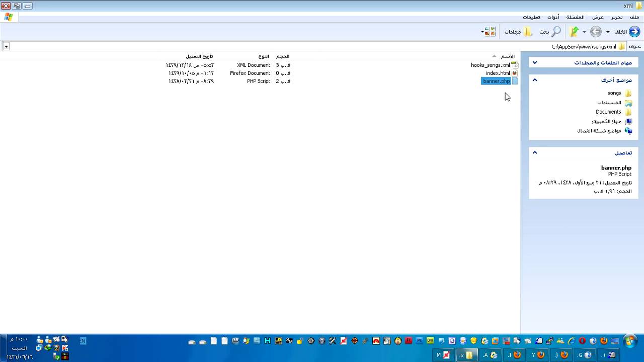Collapse the مهام الملفات والمجلدات panel

535,63
